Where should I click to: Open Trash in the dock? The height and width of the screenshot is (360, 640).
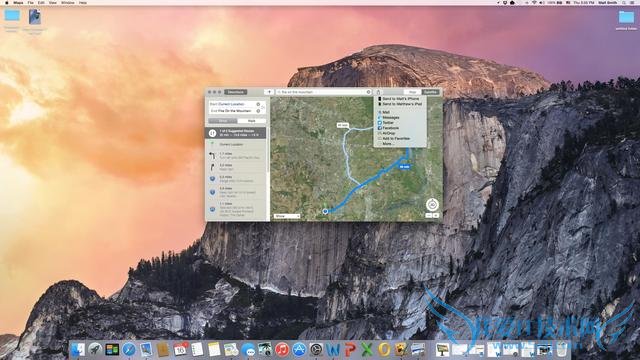pos(562,349)
